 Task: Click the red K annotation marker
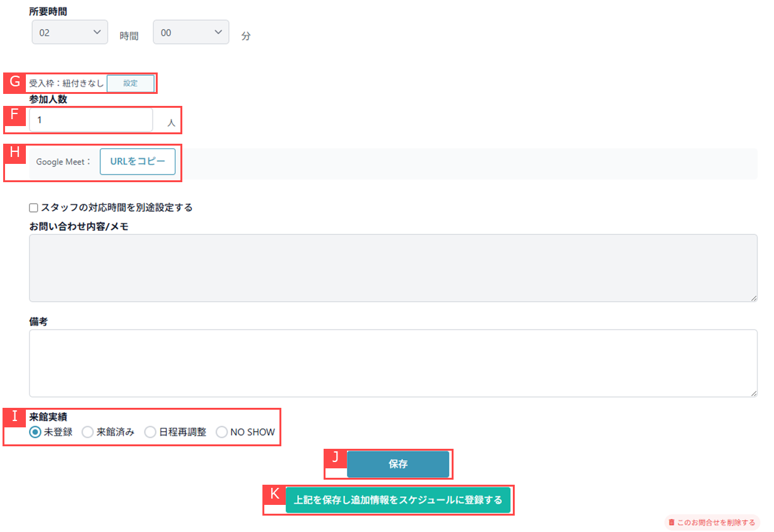pyautogui.click(x=274, y=494)
